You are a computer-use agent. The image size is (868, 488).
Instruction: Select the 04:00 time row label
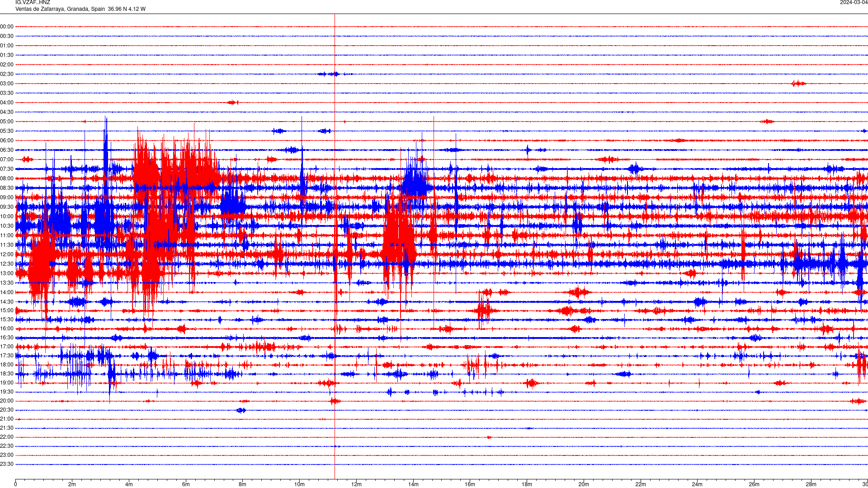coord(7,103)
